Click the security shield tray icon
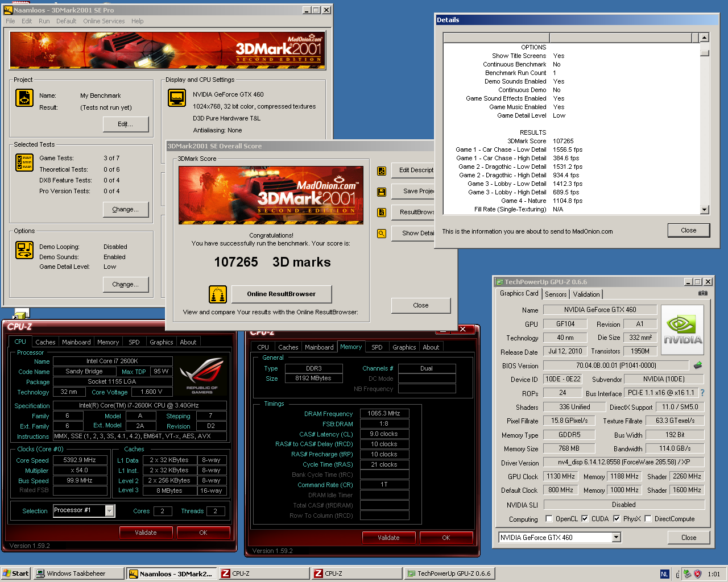728x582 pixels. coord(697,574)
